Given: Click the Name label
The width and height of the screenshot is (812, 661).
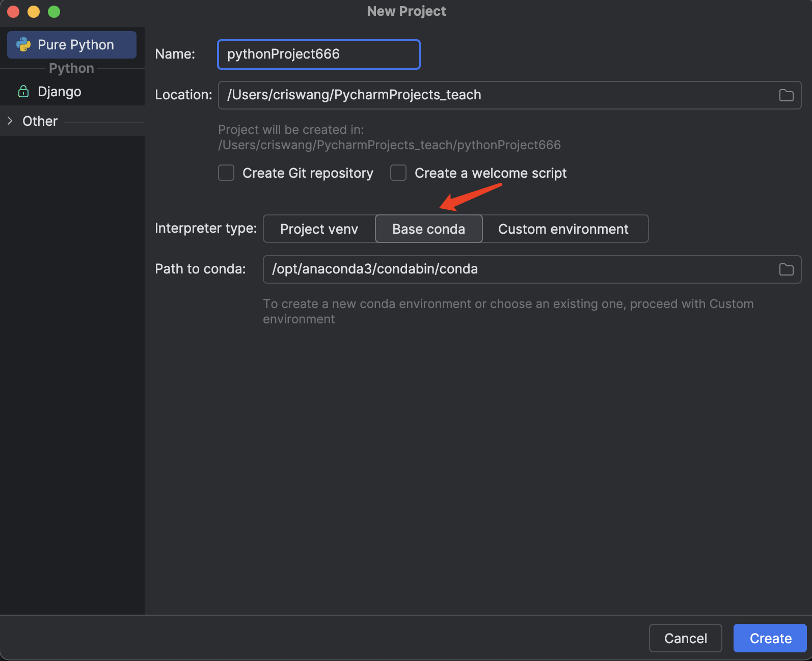Looking at the screenshot, I should pyautogui.click(x=175, y=54).
